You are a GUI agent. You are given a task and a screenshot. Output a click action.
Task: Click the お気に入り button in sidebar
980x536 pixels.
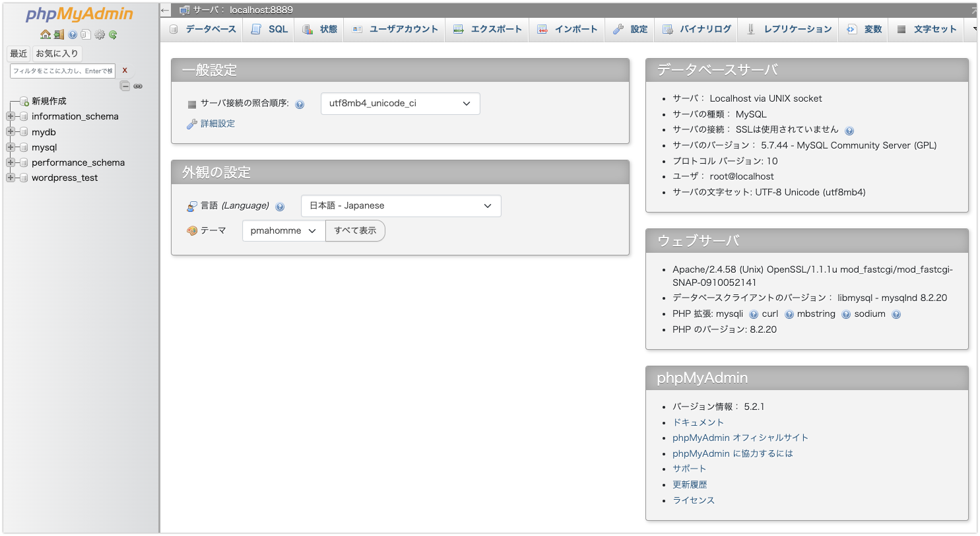[57, 53]
